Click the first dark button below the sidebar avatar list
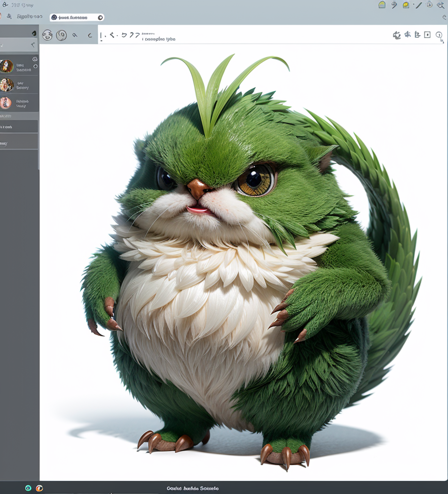 click(x=19, y=127)
